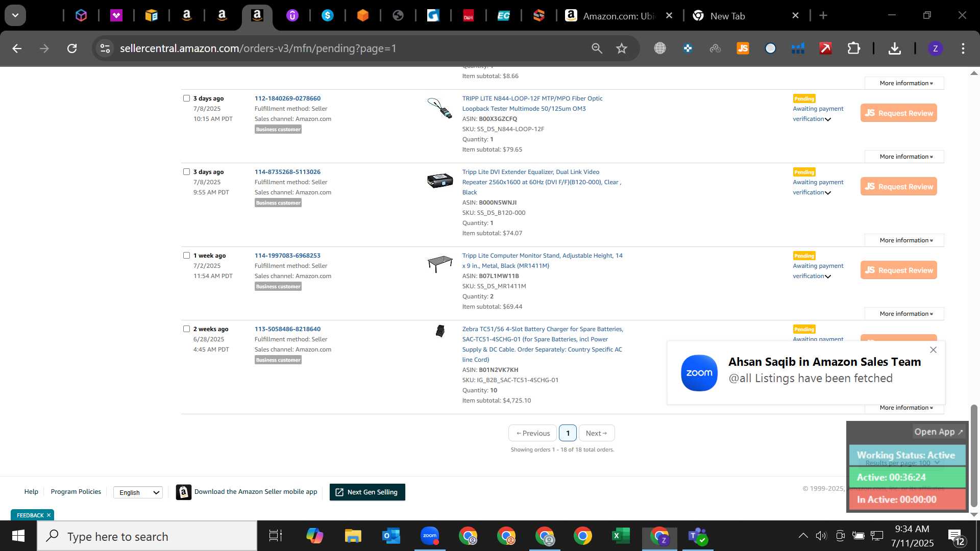Screen dimensions: 980x551
Task: Click the fiber optic loopback tester thumbnail
Action: [440, 108]
